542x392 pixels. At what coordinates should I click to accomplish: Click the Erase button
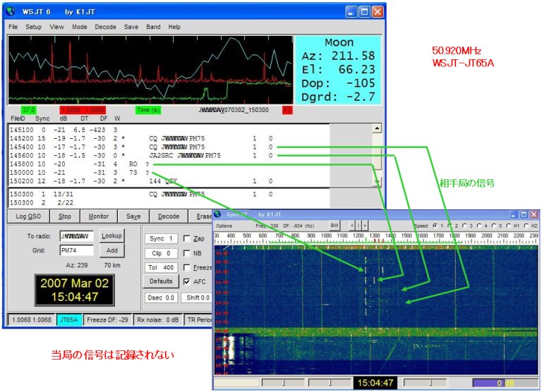point(201,216)
